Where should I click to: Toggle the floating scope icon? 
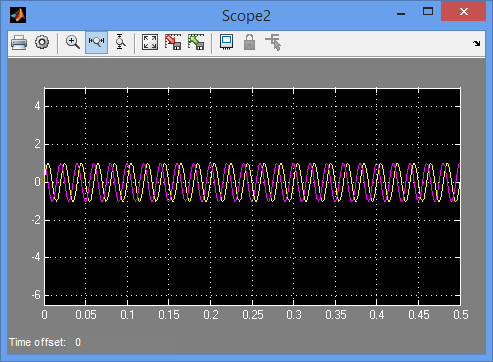click(x=226, y=42)
